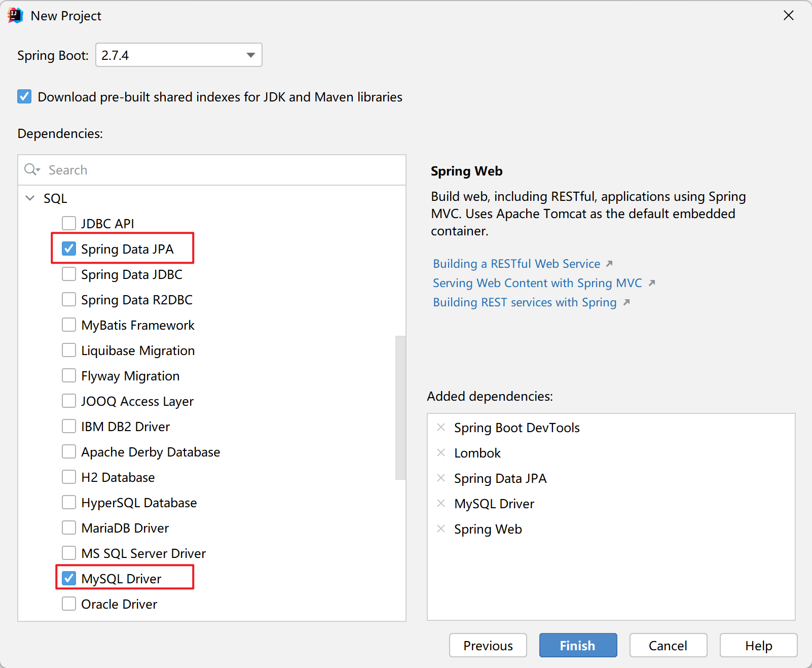Uncheck the Spring Data JPA dependency
812x668 pixels.
click(x=69, y=249)
